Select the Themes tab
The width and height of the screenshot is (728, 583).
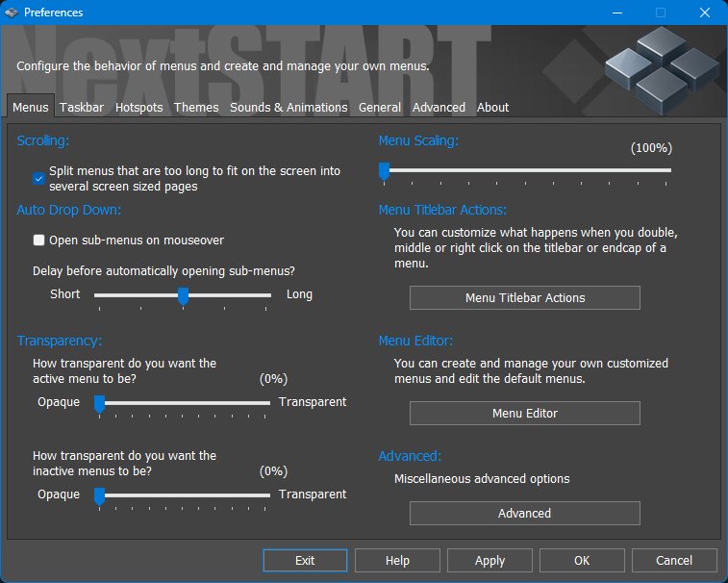[196, 108]
